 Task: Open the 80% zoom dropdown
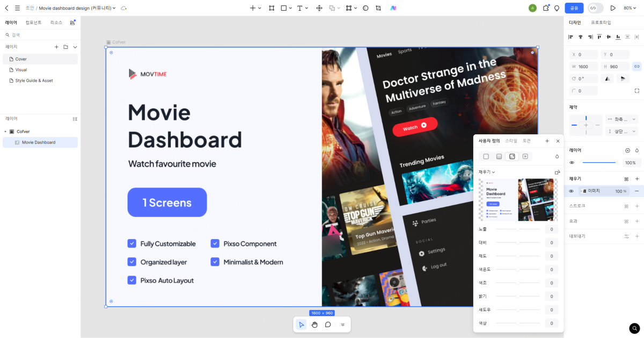[x=630, y=8]
